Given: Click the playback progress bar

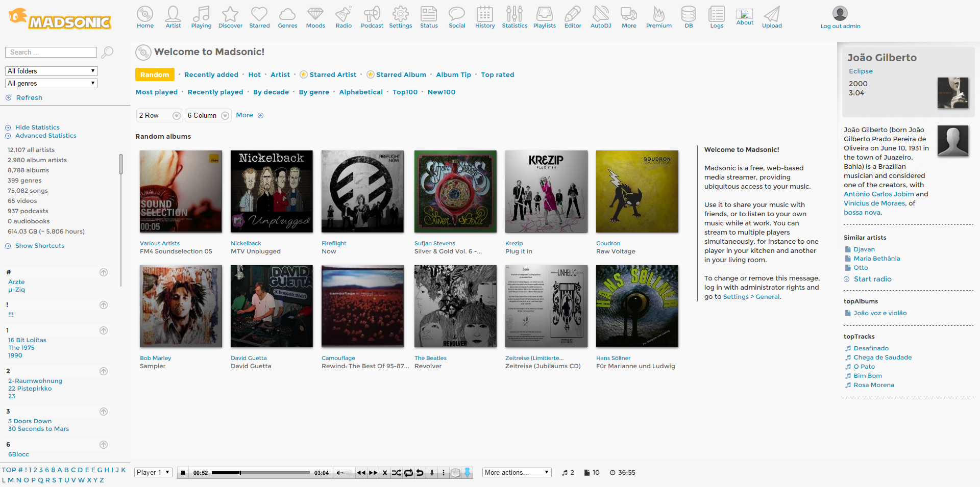Looking at the screenshot, I should point(260,473).
